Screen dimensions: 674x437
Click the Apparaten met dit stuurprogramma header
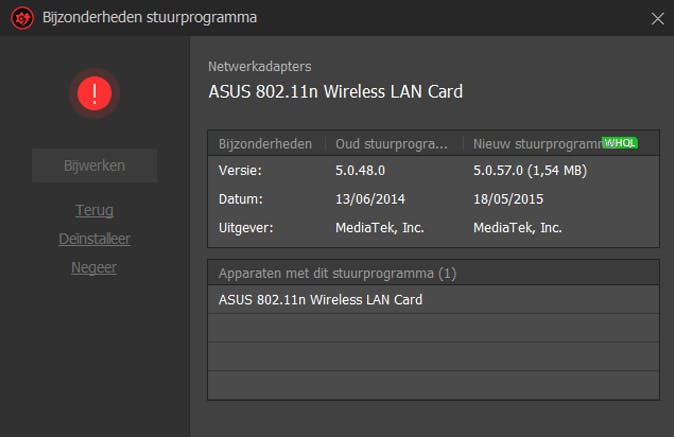[337, 273]
